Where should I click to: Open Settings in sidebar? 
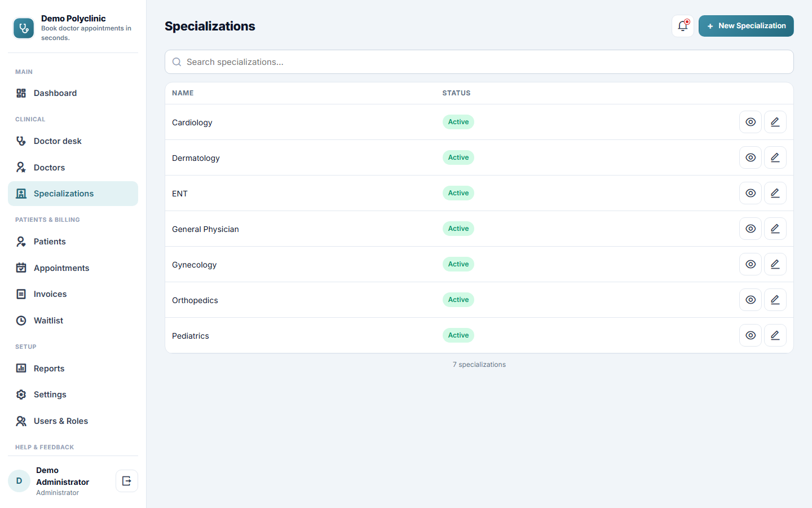(73, 395)
